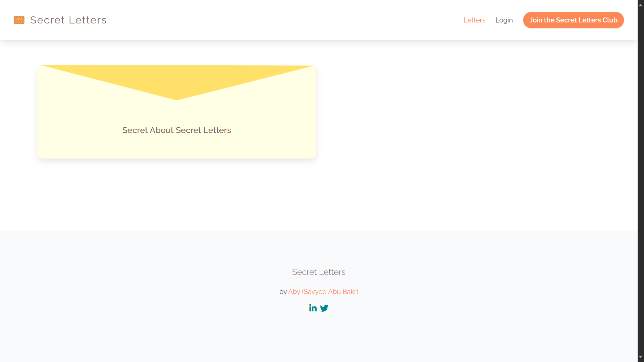Click the teal social icons area
This screenshot has width=644, height=362.
[319, 308]
